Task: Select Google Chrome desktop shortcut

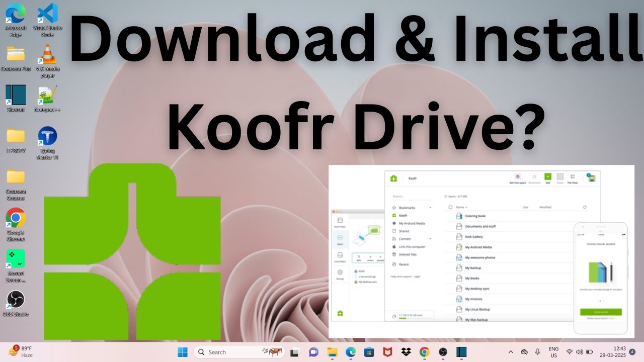Action: pyautogui.click(x=16, y=225)
